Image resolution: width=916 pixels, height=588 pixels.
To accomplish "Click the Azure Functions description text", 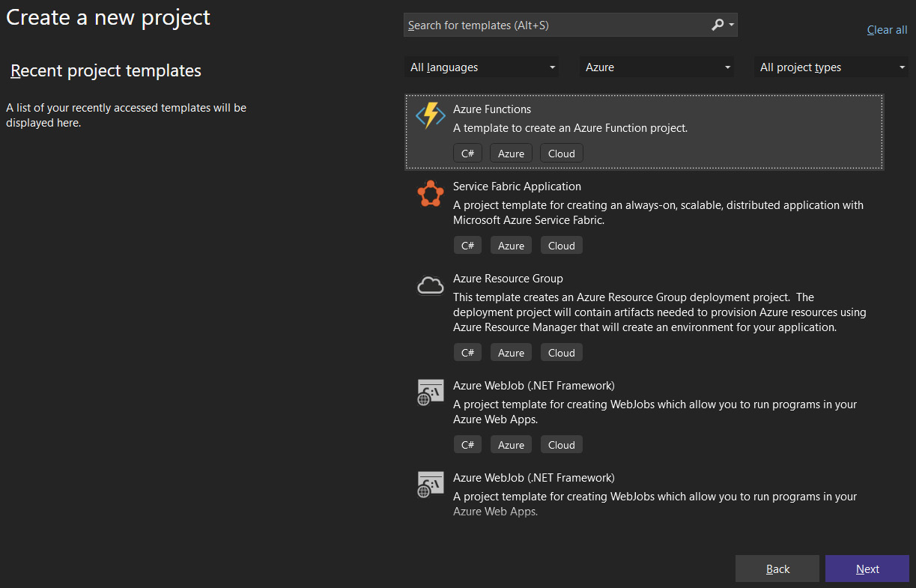I will 570,128.
